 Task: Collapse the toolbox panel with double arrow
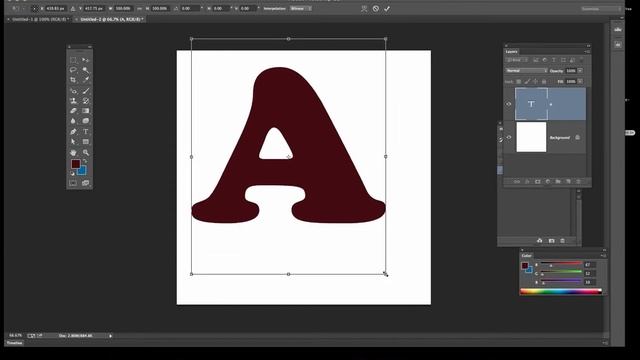pyautogui.click(x=89, y=47)
